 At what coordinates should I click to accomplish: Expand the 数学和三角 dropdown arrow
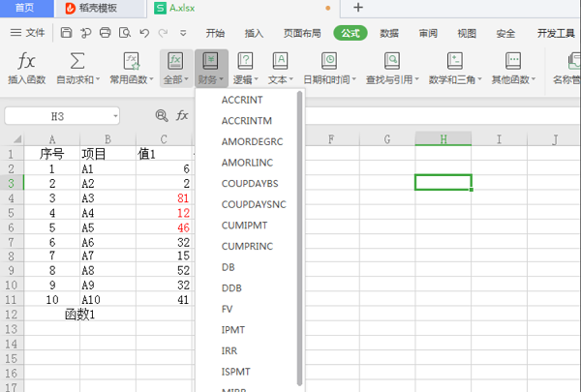pos(479,79)
